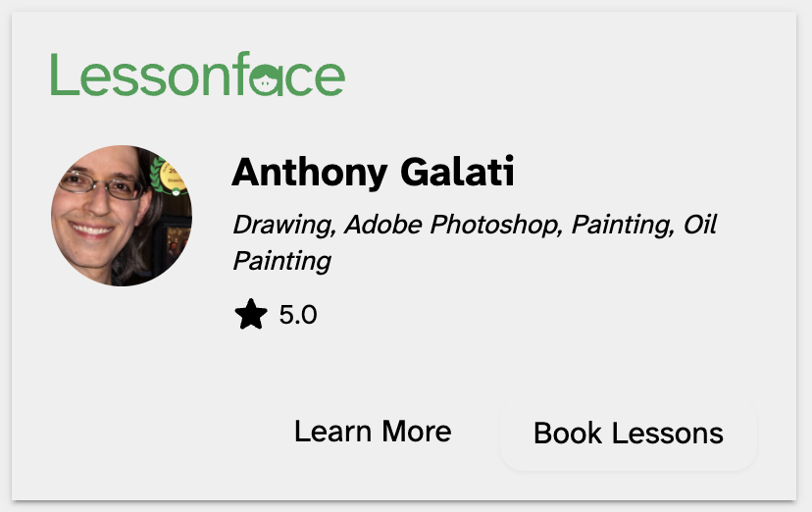Click the smiley face inside the logo
The height and width of the screenshot is (512, 812).
[x=264, y=80]
